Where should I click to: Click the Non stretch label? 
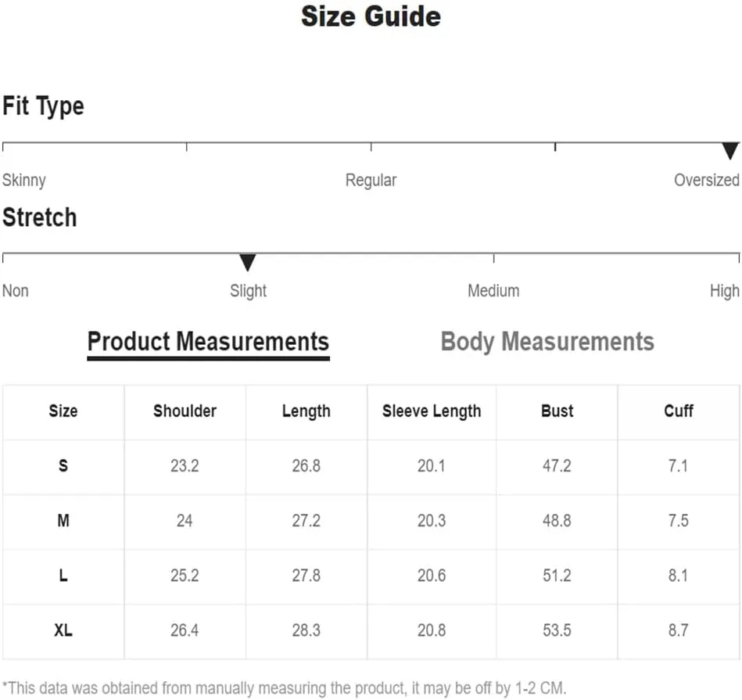pos(16,291)
